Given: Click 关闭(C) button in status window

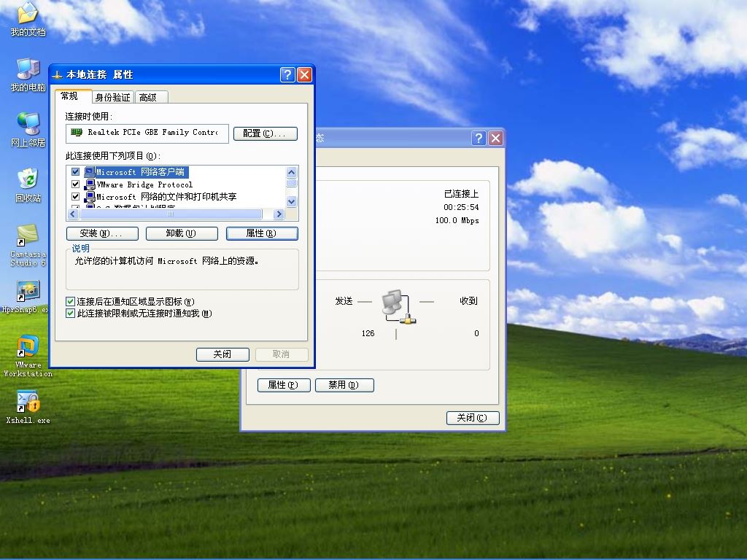Looking at the screenshot, I should point(473,418).
